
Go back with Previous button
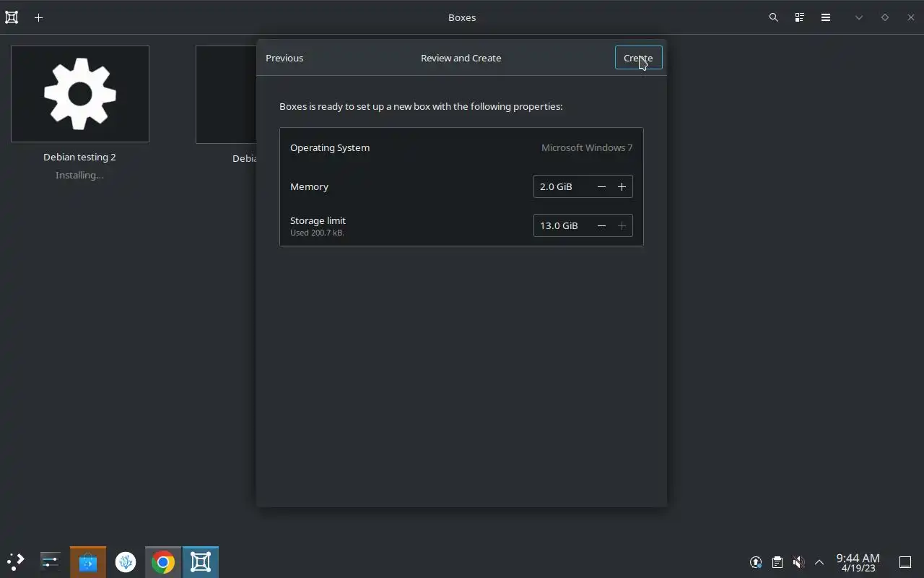(x=284, y=58)
